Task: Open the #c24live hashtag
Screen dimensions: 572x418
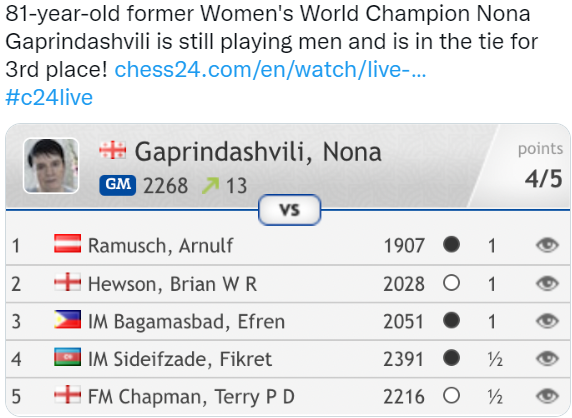Action: click(x=49, y=97)
